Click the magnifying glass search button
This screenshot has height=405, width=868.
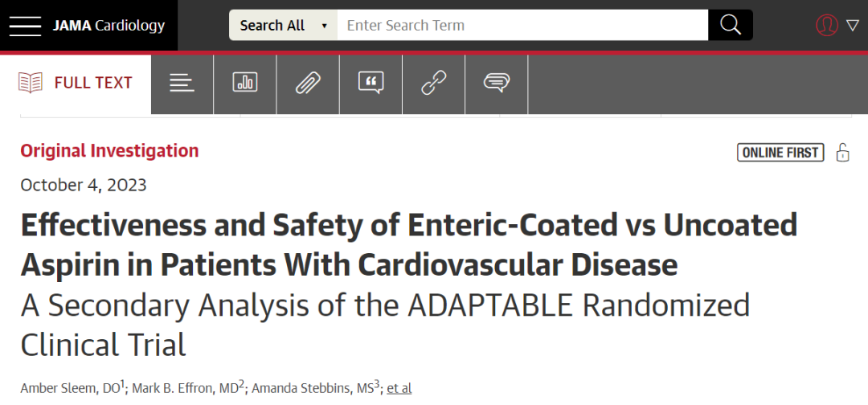point(730,25)
